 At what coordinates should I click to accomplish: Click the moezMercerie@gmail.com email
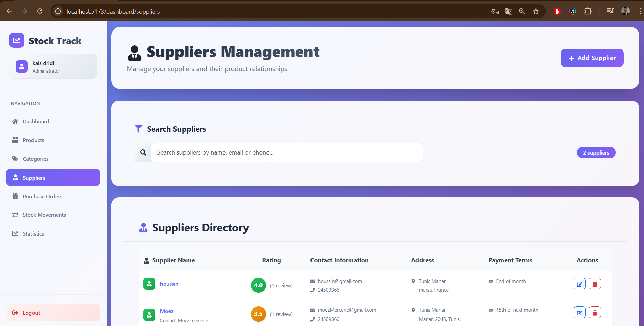tap(347, 310)
